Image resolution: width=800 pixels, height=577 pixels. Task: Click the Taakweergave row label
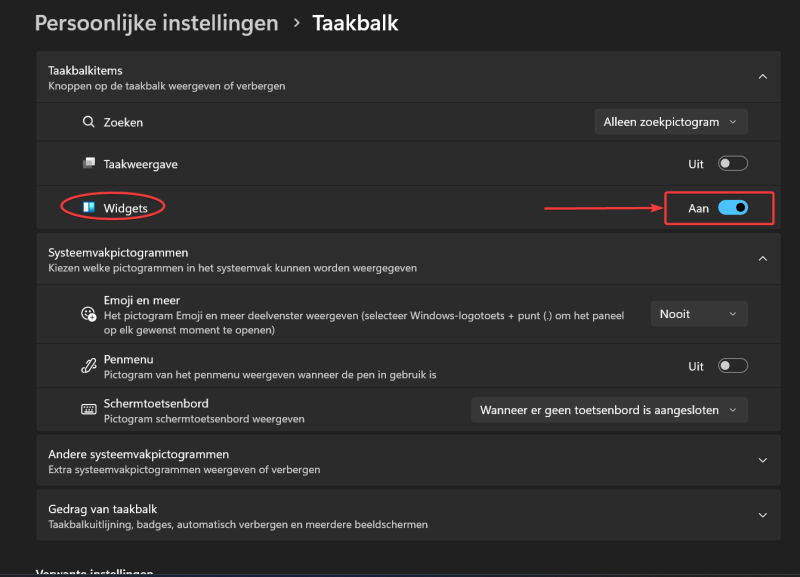click(x=140, y=164)
